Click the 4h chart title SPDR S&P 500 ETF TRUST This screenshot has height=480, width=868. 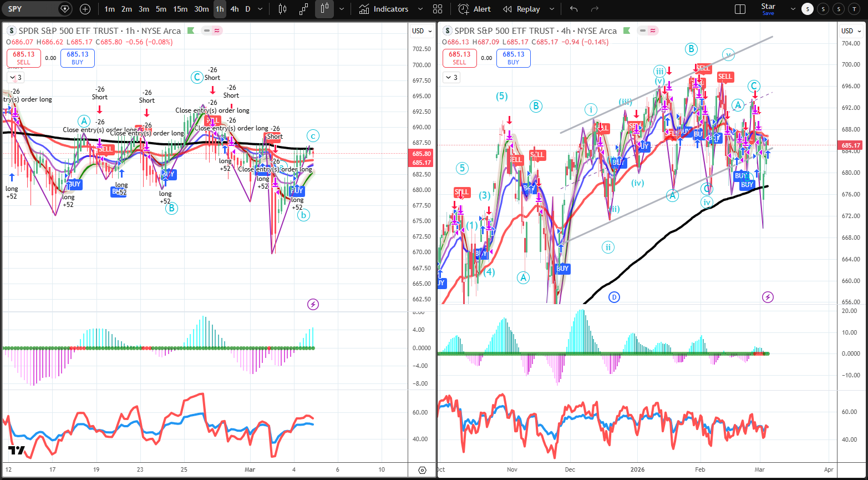click(x=504, y=31)
